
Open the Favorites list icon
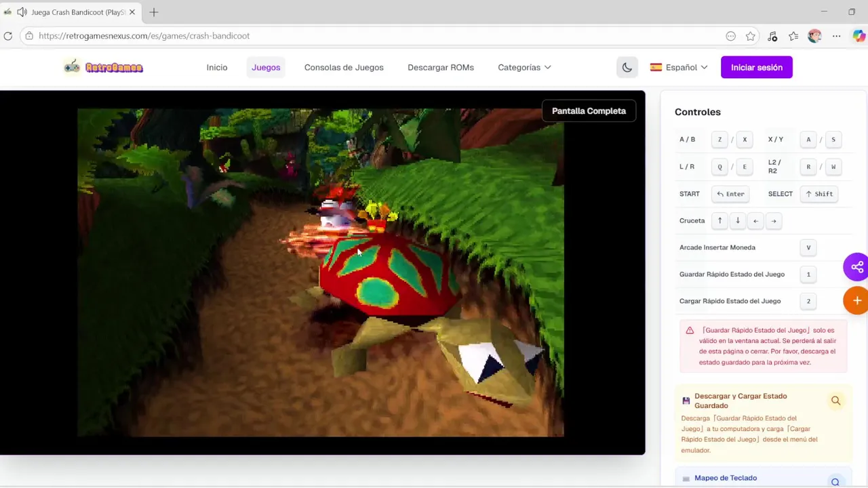[x=793, y=36]
